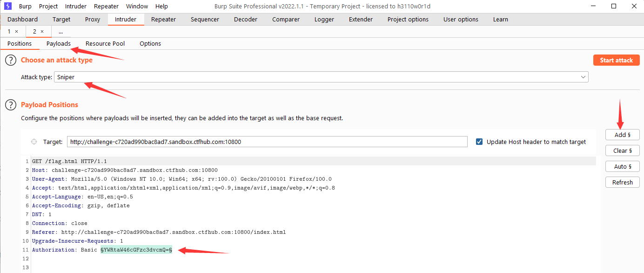Open the Help menu
This screenshot has width=644, height=273.
click(x=161, y=6)
